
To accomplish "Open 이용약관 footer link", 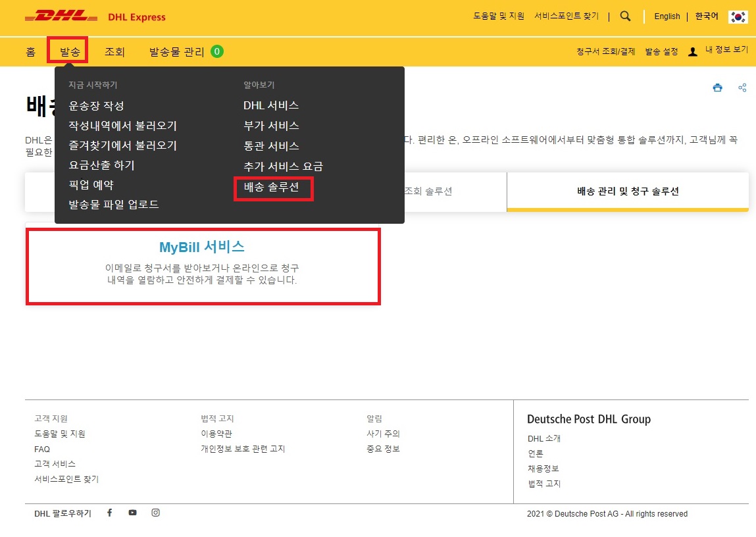I will click(x=216, y=434).
